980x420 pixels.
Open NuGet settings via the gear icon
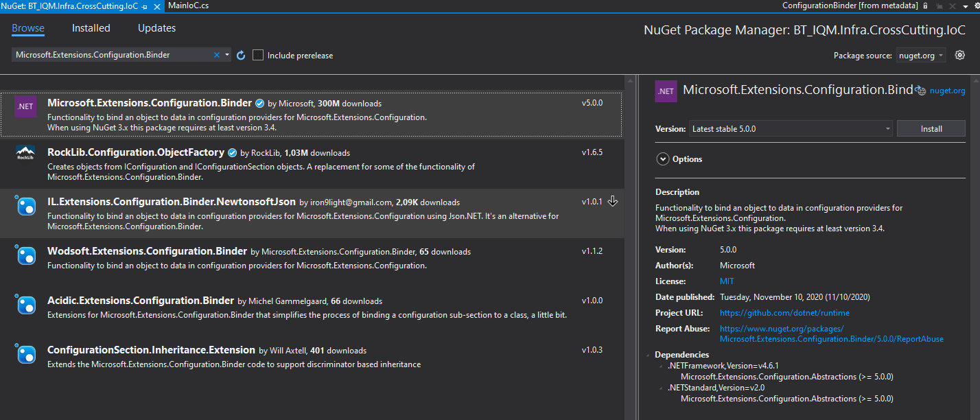coord(960,55)
